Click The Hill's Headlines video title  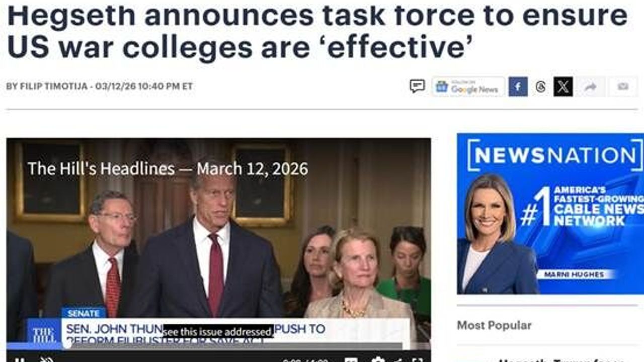tap(168, 168)
